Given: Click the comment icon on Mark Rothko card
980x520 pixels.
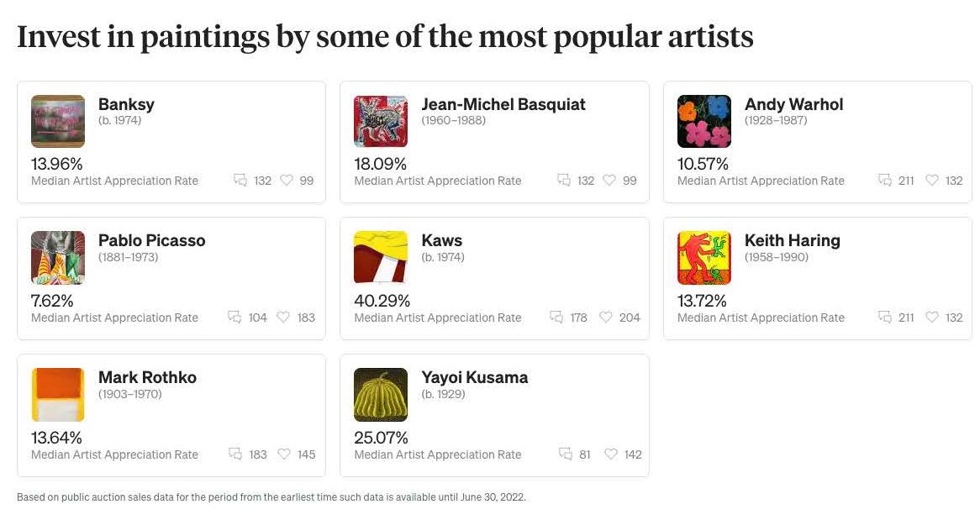Looking at the screenshot, I should pyautogui.click(x=235, y=454).
